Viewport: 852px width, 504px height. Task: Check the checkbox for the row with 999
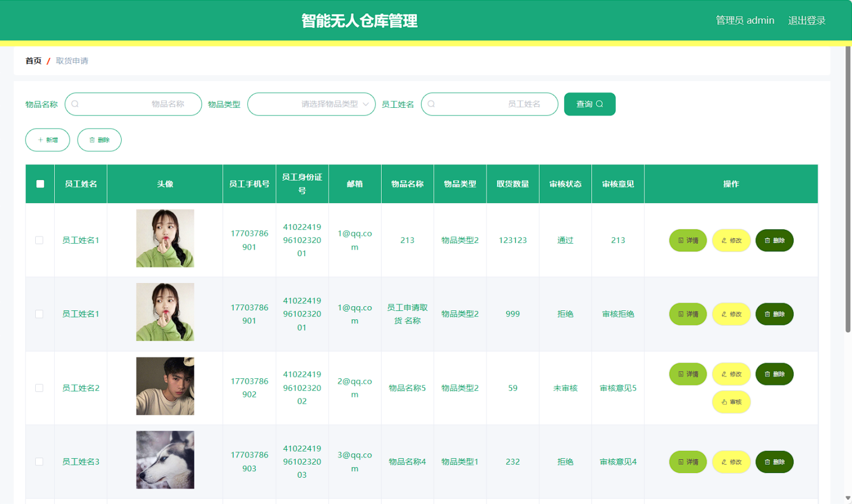point(39,314)
